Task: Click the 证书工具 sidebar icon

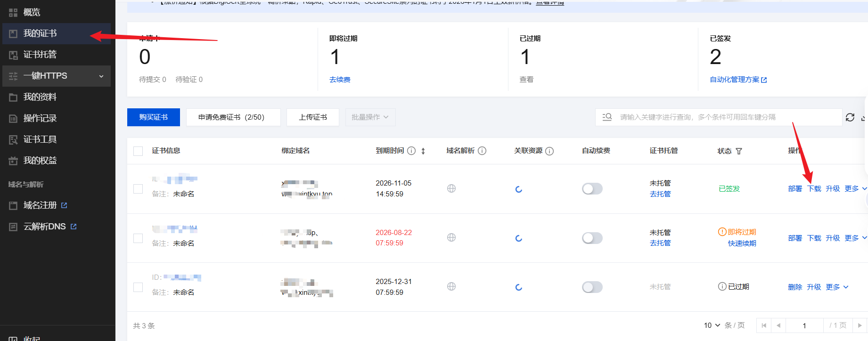Action: pos(13,139)
